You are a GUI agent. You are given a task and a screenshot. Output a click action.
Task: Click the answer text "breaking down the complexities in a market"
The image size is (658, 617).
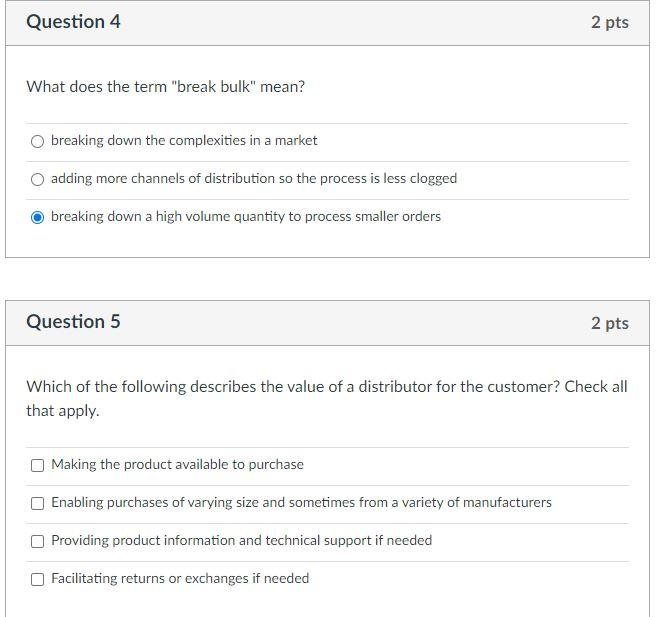click(x=184, y=141)
